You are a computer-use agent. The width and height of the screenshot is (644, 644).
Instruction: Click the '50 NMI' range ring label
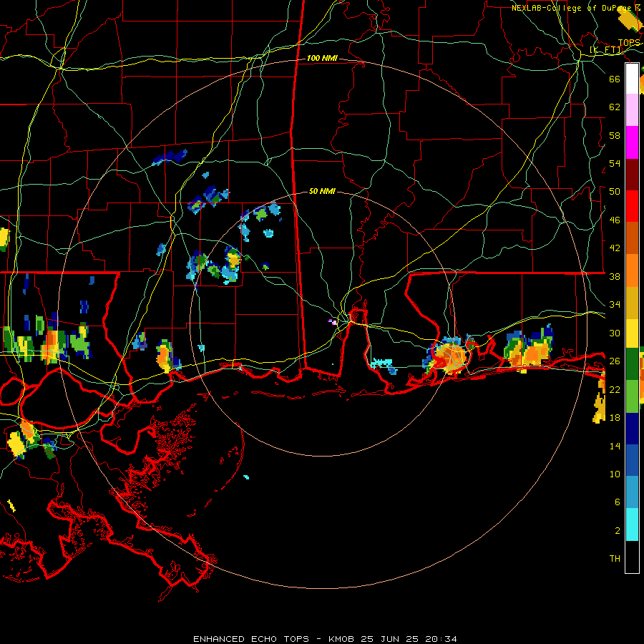point(322,191)
